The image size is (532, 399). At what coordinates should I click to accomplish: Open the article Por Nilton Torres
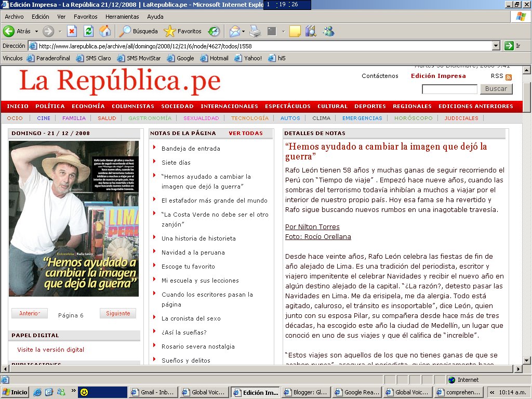coord(312,227)
